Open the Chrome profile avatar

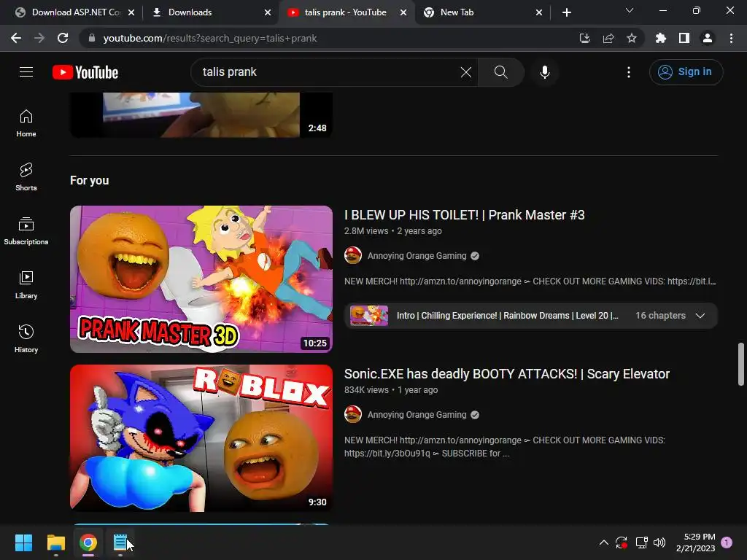pyautogui.click(x=708, y=38)
